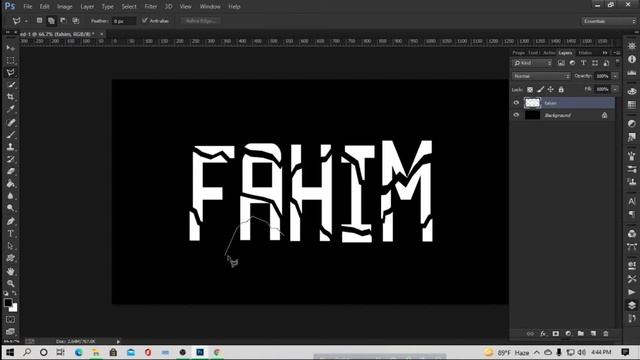Toggle lock transparent pixels
The width and height of the screenshot is (640, 360).
pos(530,89)
